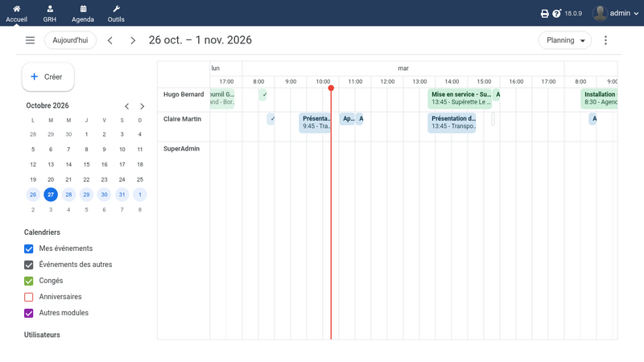Click the Créer button

click(x=48, y=76)
